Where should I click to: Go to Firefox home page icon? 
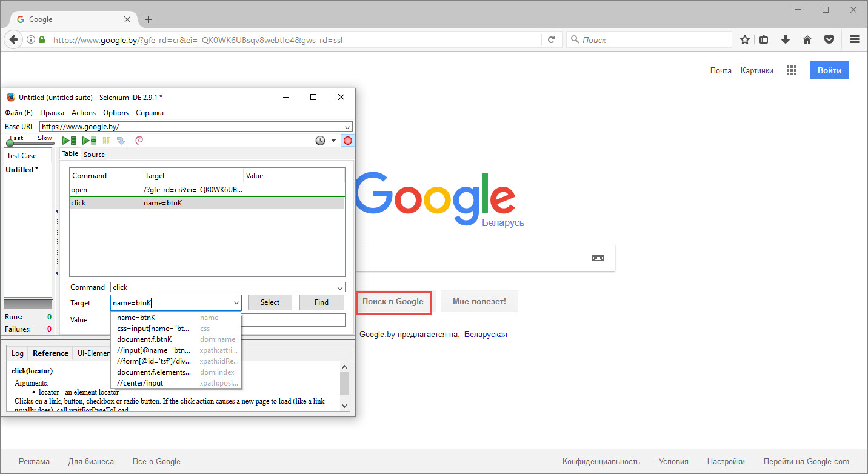point(807,39)
